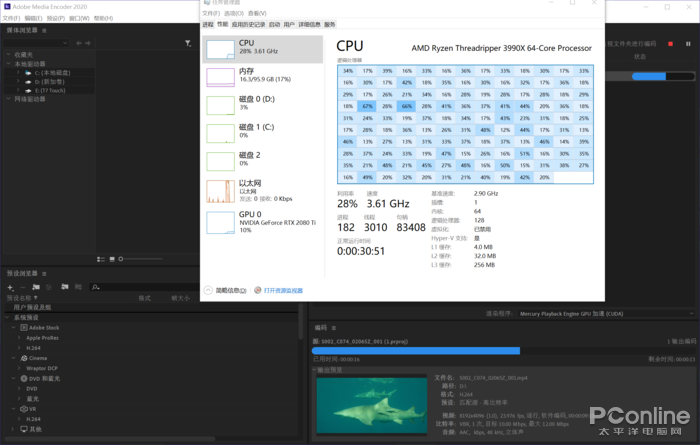The width and height of the screenshot is (700, 445).
Task: Click the C: local disk drive icon
Action: point(28,73)
